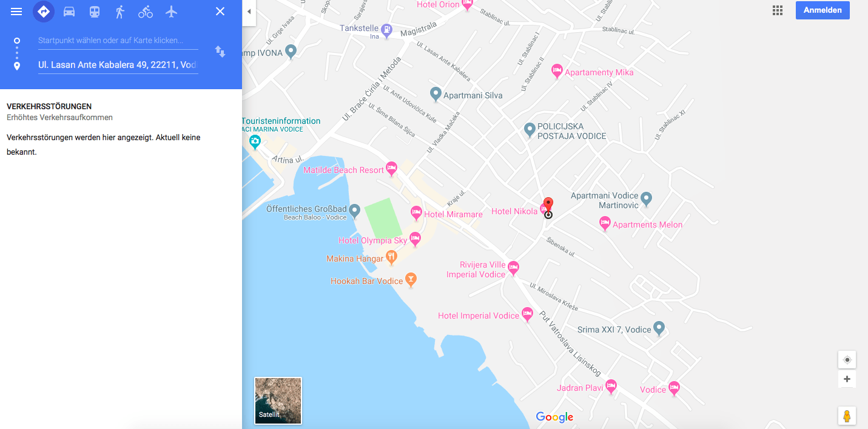Select the best travel mode diamond icon

tap(44, 12)
